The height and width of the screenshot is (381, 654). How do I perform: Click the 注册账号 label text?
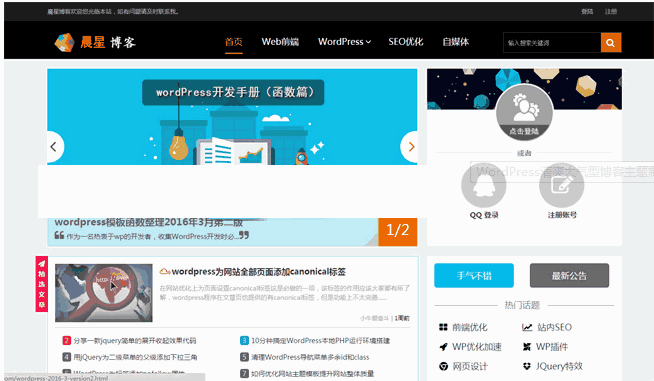point(562,215)
